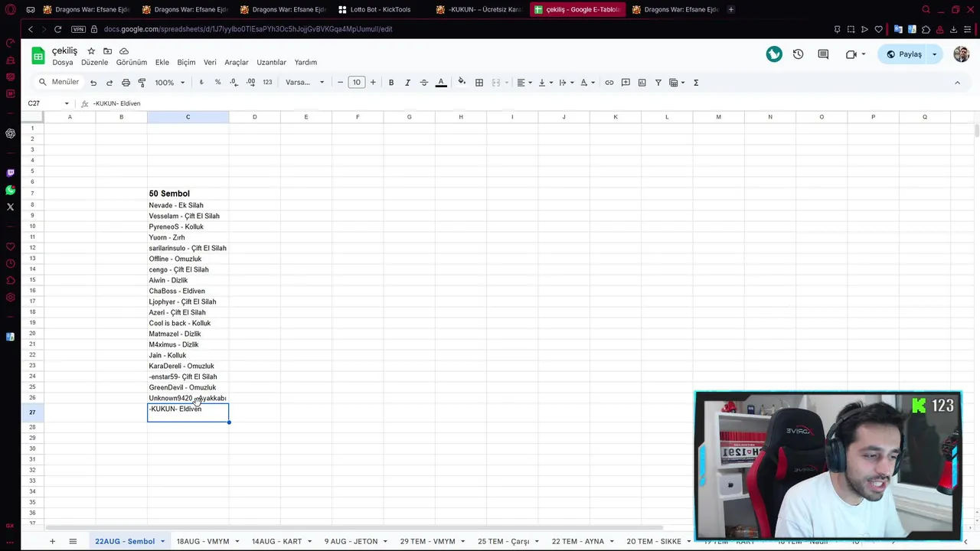Viewport: 980px width, 551px height.
Task: Open Google Sheets home icon
Action: [x=38, y=56]
